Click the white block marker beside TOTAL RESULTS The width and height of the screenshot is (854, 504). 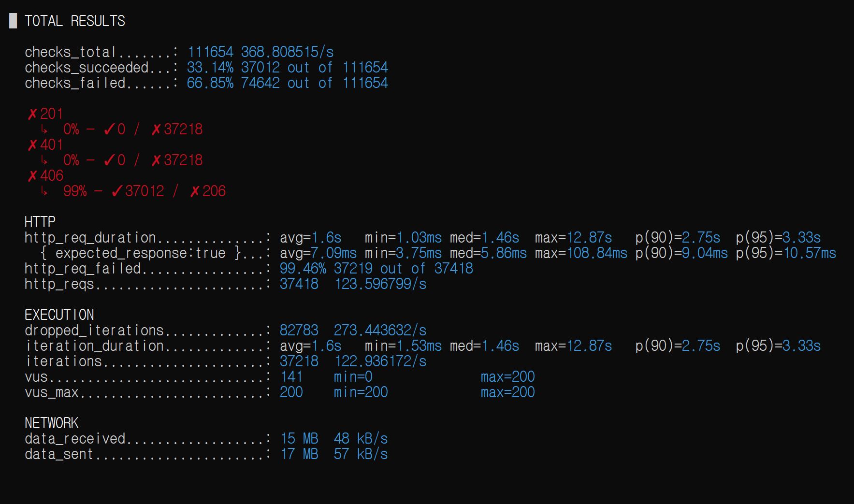coord(13,21)
